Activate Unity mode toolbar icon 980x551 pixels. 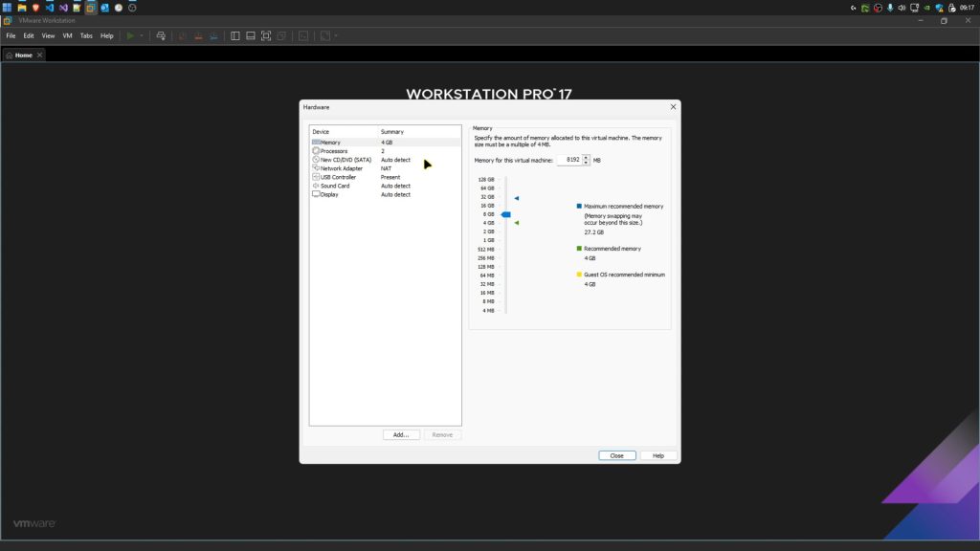pos(280,35)
